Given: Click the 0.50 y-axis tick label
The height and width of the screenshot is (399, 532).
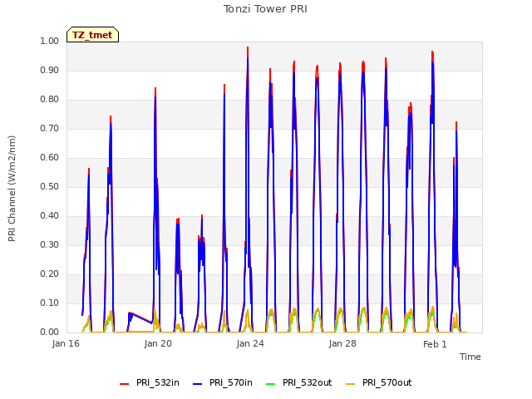Looking at the screenshot, I should [x=50, y=186].
